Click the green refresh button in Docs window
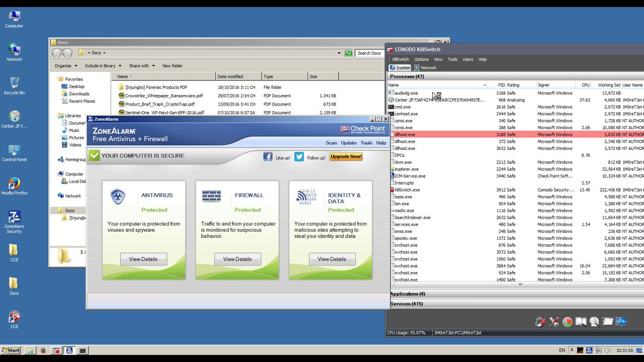644x362 pixels. pyautogui.click(x=348, y=53)
